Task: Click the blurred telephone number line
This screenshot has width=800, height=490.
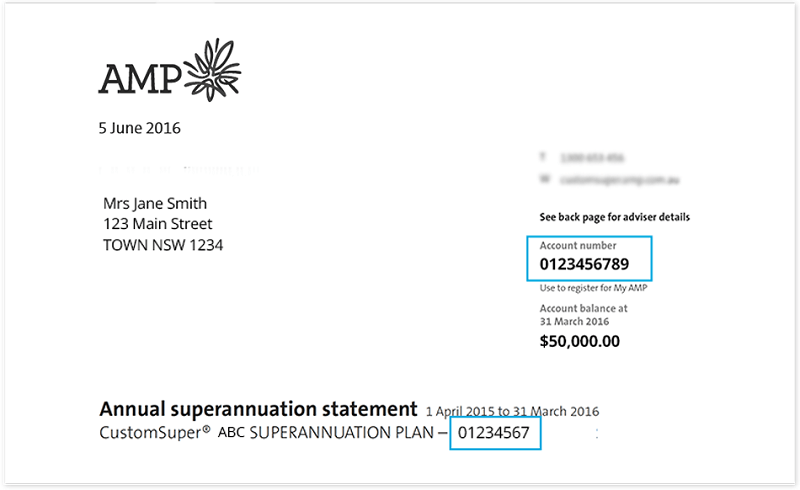Action: [582, 158]
